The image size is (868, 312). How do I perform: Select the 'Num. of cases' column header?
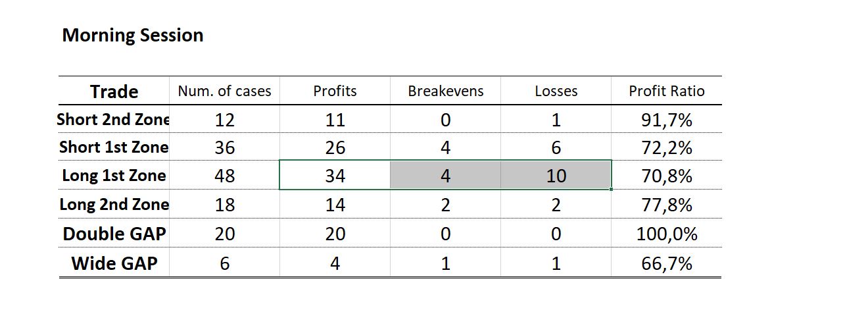[x=224, y=91]
